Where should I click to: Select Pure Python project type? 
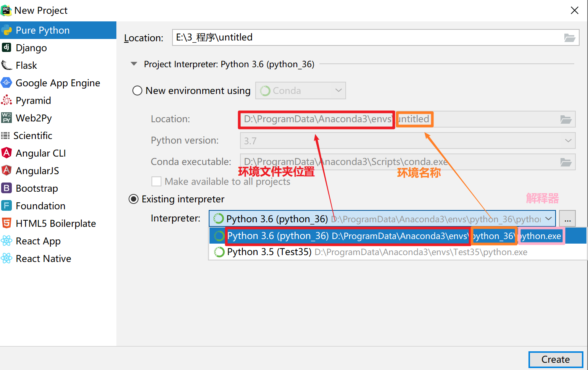pos(58,30)
